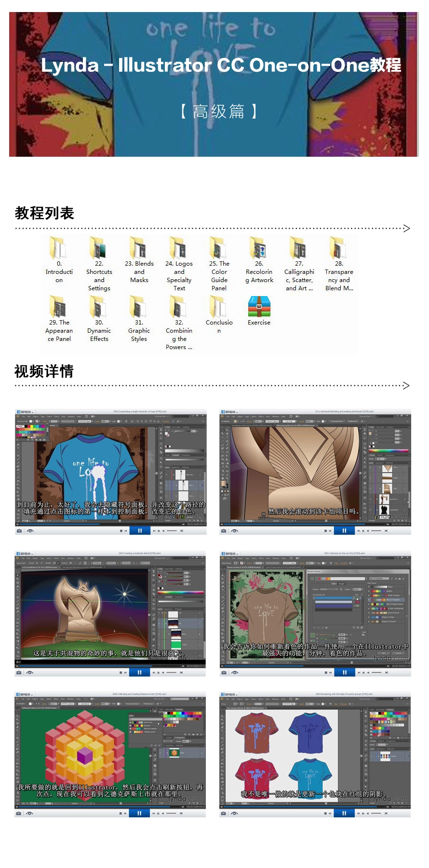The width and height of the screenshot is (429, 868).
Task: Open the 32. Combining the Powers folder
Action: pos(179,323)
